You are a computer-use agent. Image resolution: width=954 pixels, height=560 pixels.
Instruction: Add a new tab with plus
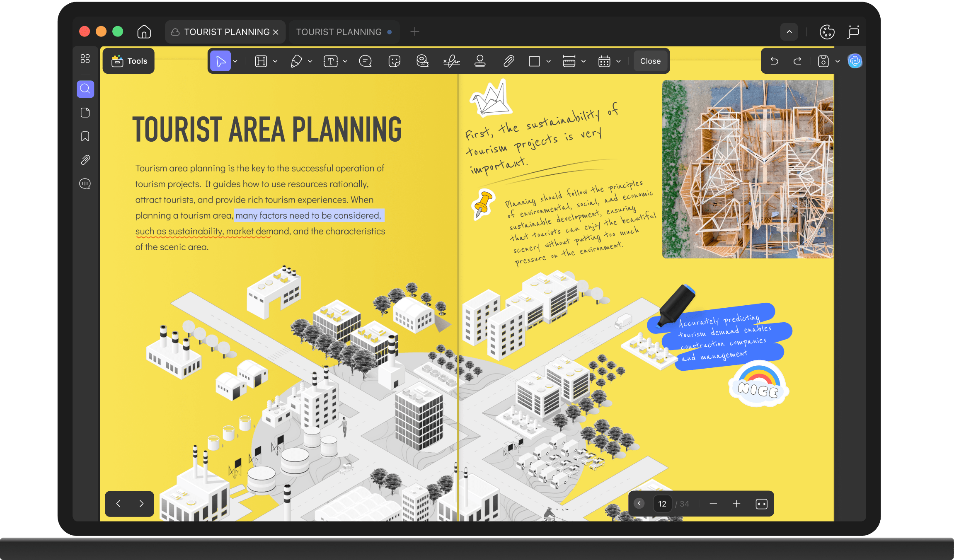[414, 31]
